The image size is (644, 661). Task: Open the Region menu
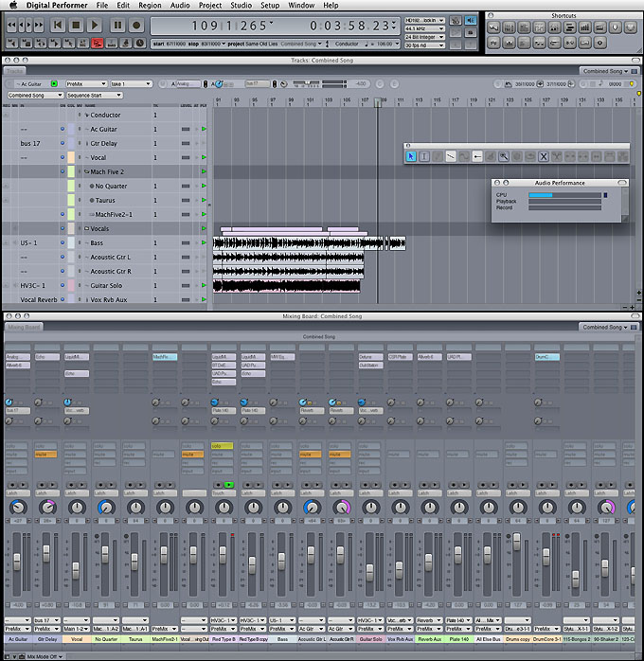[x=150, y=5]
